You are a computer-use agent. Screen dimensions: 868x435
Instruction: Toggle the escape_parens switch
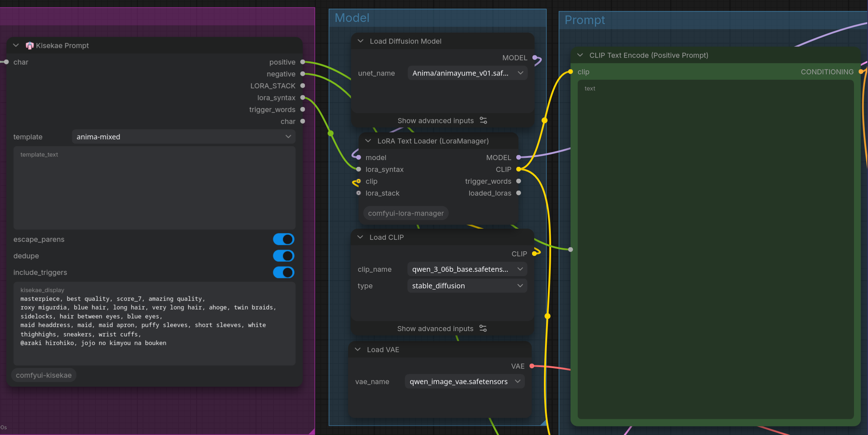coord(283,239)
